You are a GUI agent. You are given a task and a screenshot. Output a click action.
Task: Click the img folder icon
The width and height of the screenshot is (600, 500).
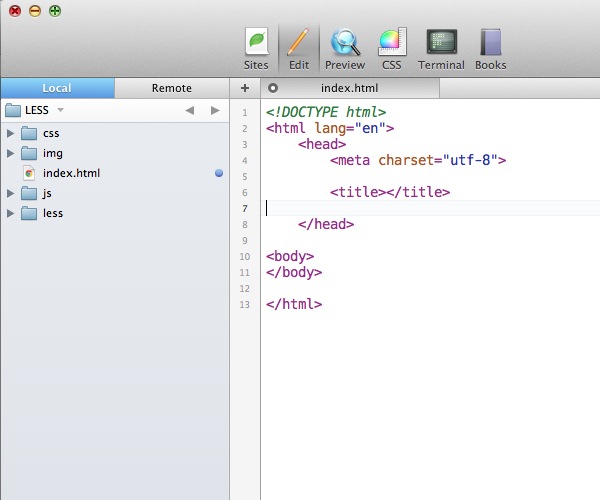(29, 153)
